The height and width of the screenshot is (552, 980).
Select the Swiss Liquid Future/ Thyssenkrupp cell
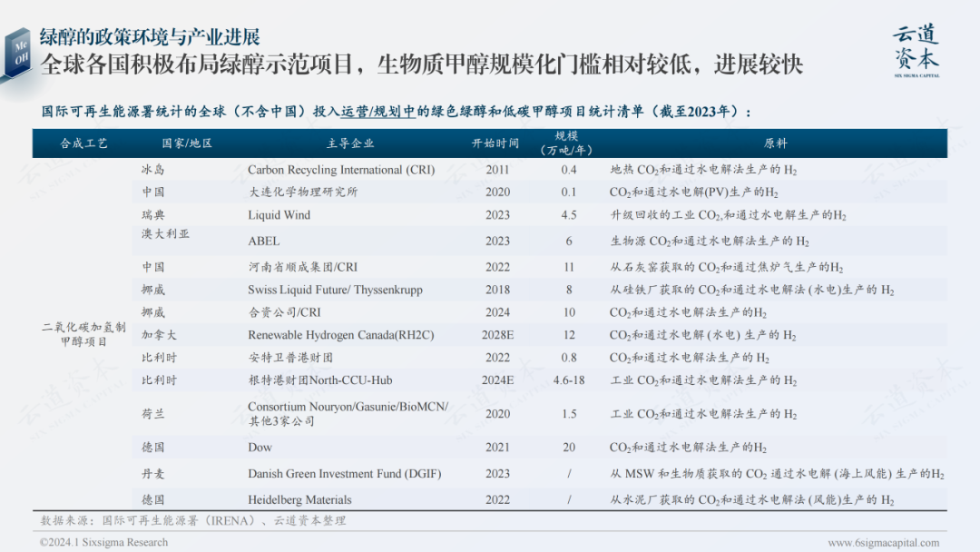(x=335, y=290)
